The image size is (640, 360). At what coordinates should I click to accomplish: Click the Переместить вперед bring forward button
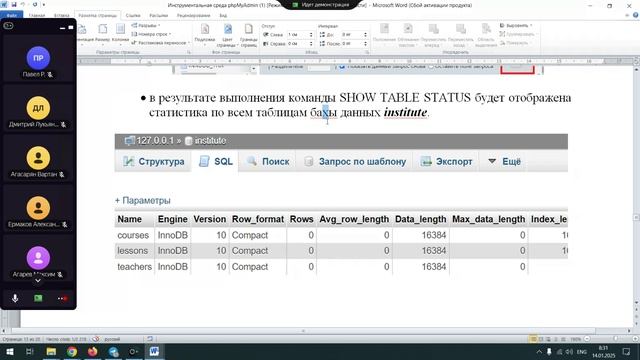433,35
